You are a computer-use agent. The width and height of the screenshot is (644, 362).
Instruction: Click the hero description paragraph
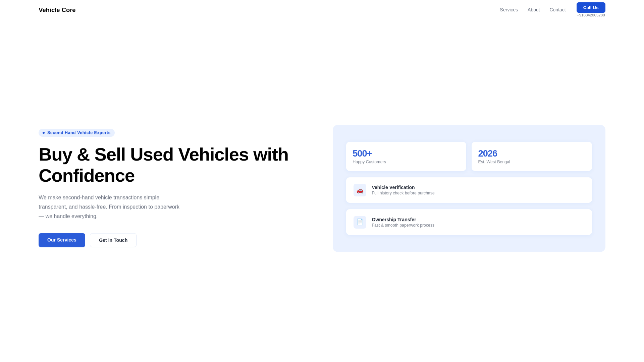tap(109, 207)
